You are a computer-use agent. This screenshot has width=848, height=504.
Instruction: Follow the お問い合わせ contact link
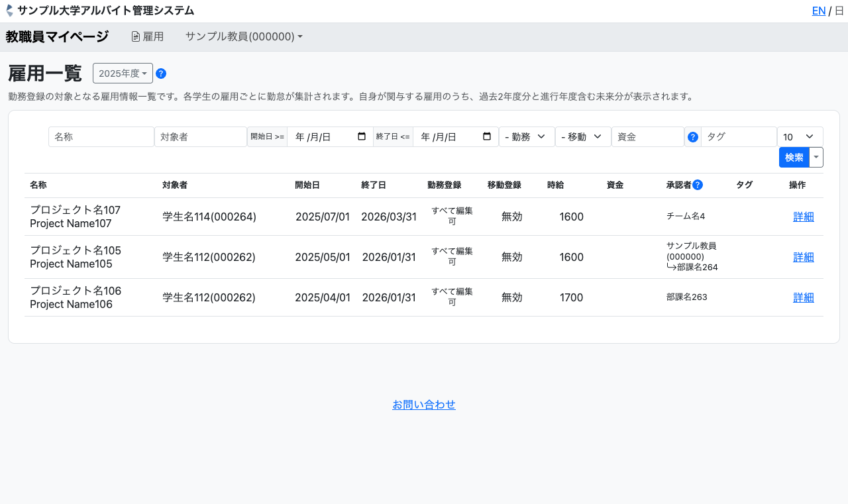pos(424,405)
